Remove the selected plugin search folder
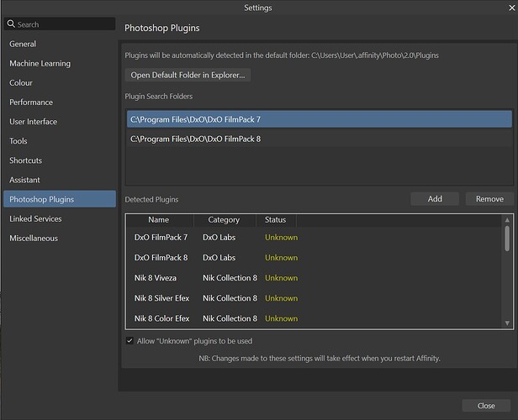 tap(489, 199)
